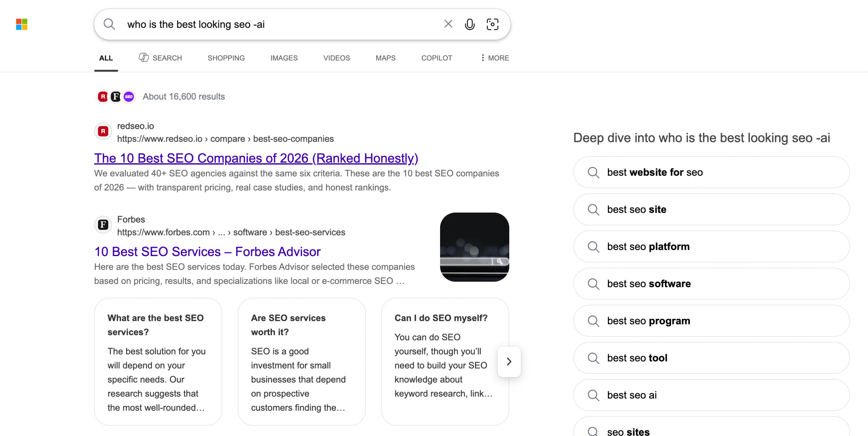Click Forbes result thumbnail image
Image resolution: width=868 pixels, height=436 pixels.
coord(474,247)
